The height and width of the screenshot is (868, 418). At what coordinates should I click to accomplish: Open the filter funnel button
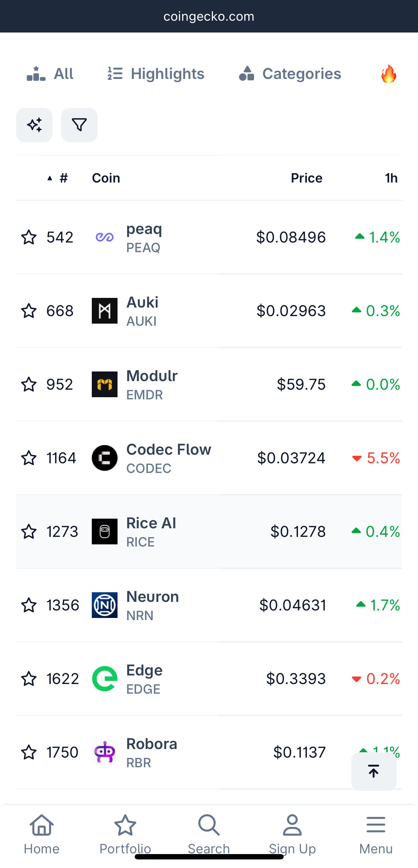tap(79, 125)
